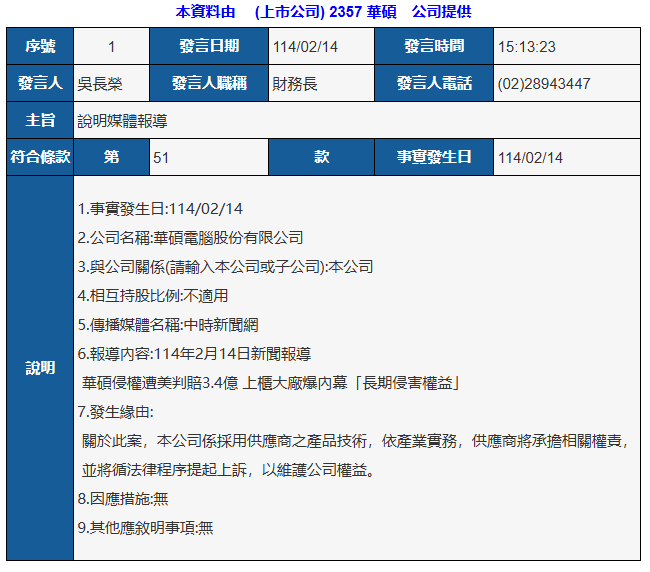The width and height of the screenshot is (650, 572).
Task: Click the '符合條款' header cell
Action: click(x=40, y=157)
